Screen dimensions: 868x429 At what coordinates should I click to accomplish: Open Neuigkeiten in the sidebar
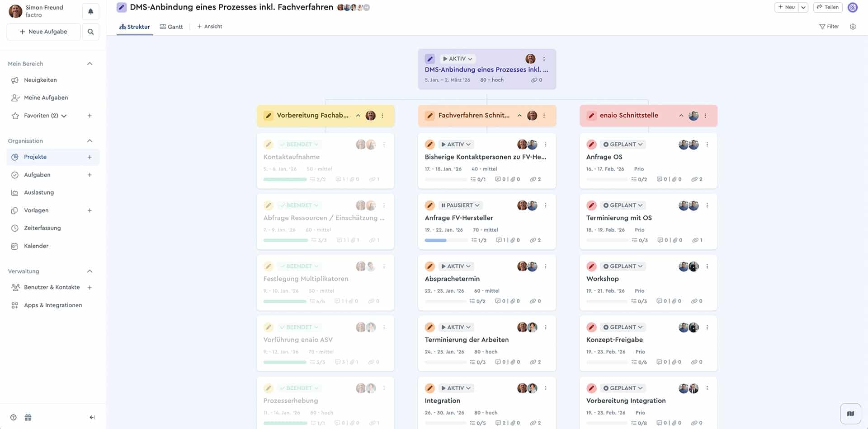click(x=40, y=80)
